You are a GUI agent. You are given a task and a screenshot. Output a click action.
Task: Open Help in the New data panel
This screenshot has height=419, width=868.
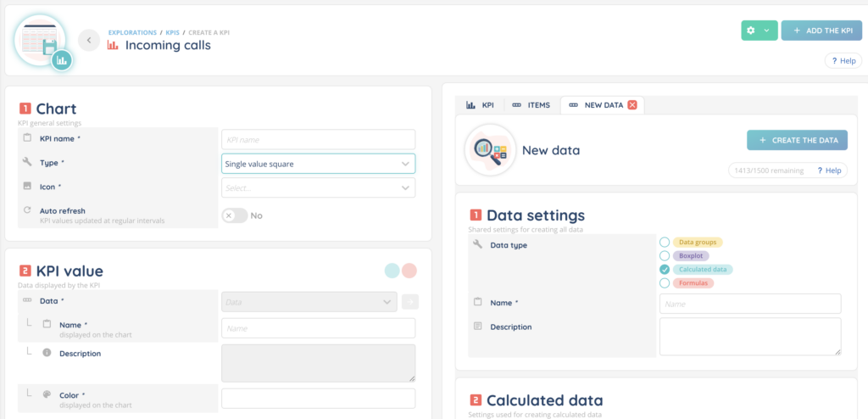pos(831,170)
